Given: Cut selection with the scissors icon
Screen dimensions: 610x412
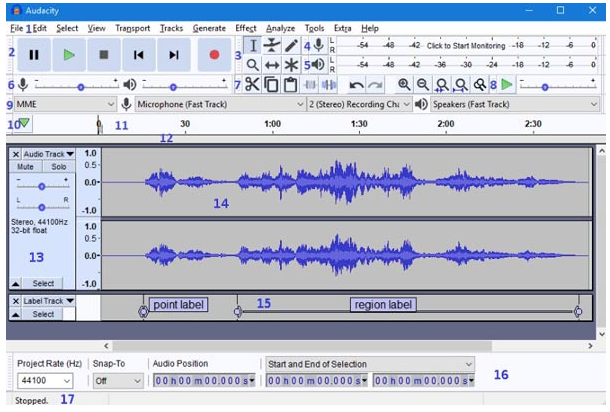Looking at the screenshot, I should coord(252,84).
